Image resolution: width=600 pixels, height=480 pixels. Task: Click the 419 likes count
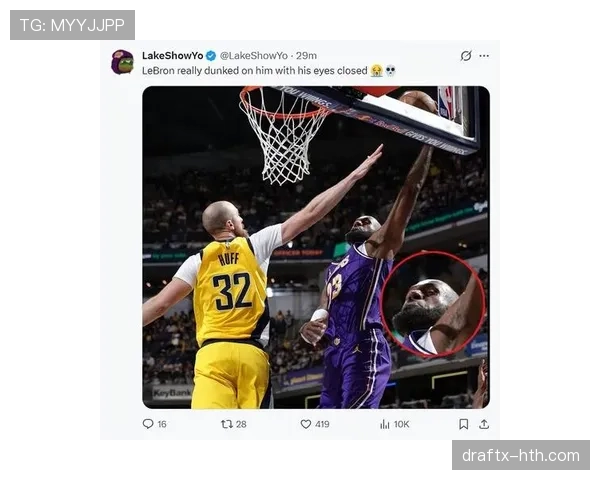point(322,424)
